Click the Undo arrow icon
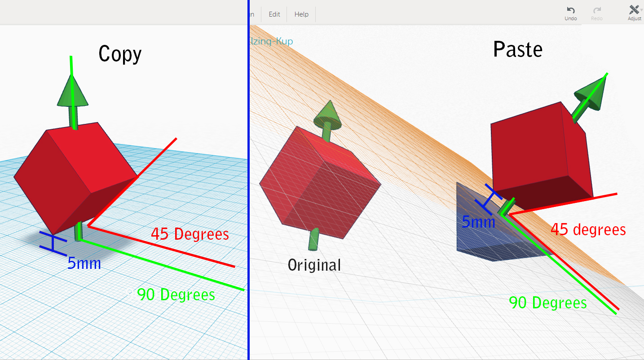This screenshot has height=360, width=644. tap(571, 10)
